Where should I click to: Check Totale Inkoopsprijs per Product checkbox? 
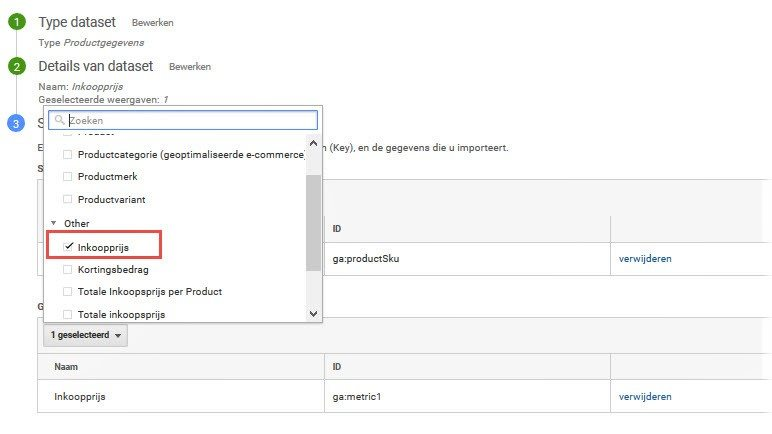[x=67, y=291]
